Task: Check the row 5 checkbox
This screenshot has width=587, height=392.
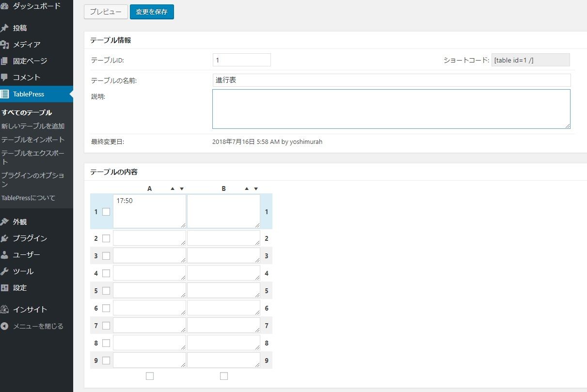Action: point(106,291)
